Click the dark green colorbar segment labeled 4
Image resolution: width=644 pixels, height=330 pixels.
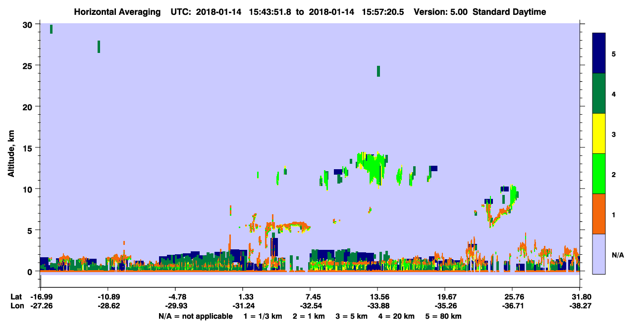click(x=599, y=94)
